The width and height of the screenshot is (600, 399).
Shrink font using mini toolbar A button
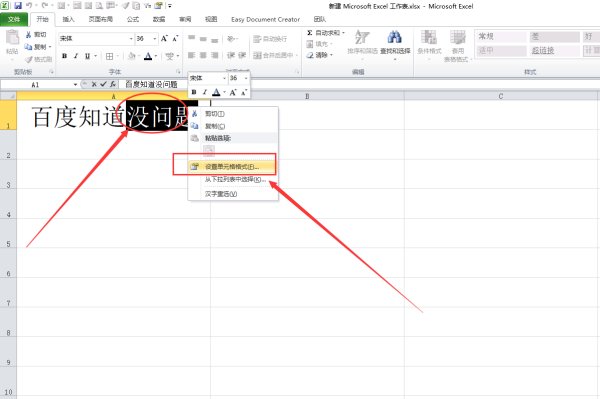[244, 92]
